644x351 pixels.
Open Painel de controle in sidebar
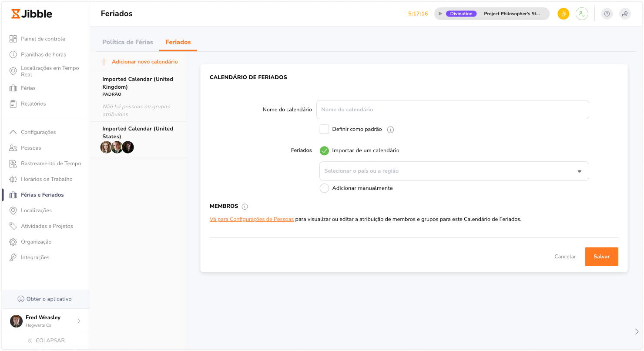(43, 39)
